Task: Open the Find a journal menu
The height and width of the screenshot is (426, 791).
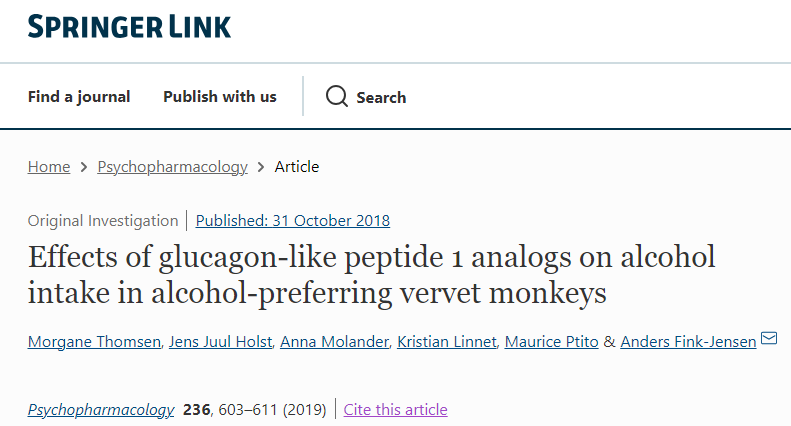Action: (79, 97)
